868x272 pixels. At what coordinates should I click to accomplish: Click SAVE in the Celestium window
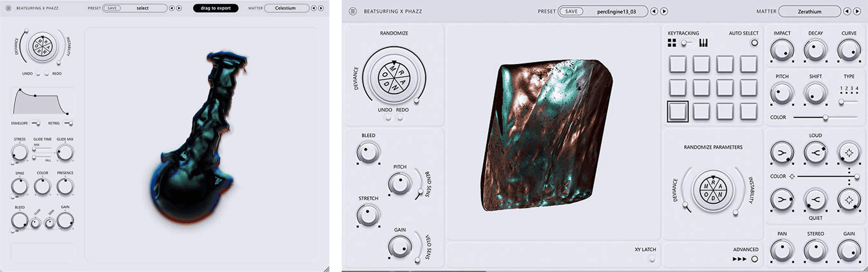point(112,8)
